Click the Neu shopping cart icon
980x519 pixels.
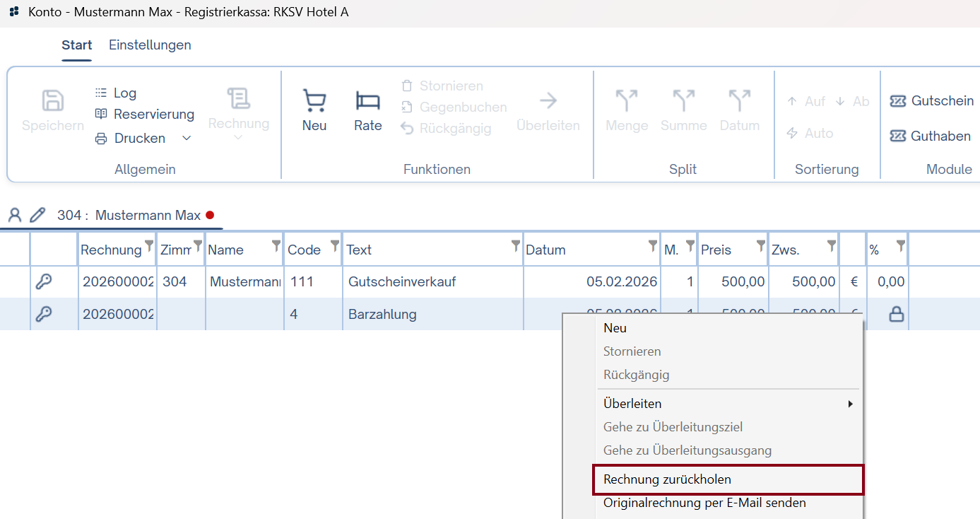[x=314, y=103]
